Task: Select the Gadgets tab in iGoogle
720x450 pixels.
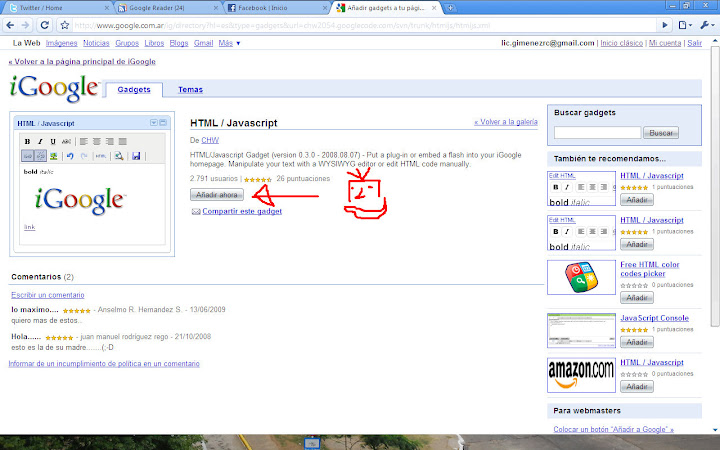Action: (x=134, y=90)
